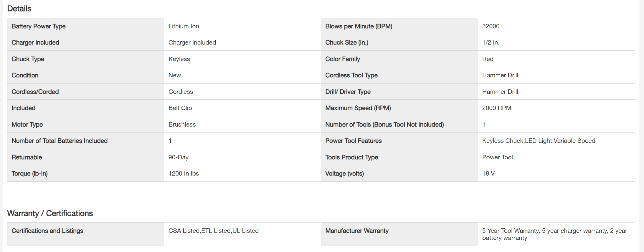Click the Keyless Chuck, LED Light, Variable Speed value
This screenshot has height=252, width=644.
coord(539,141)
